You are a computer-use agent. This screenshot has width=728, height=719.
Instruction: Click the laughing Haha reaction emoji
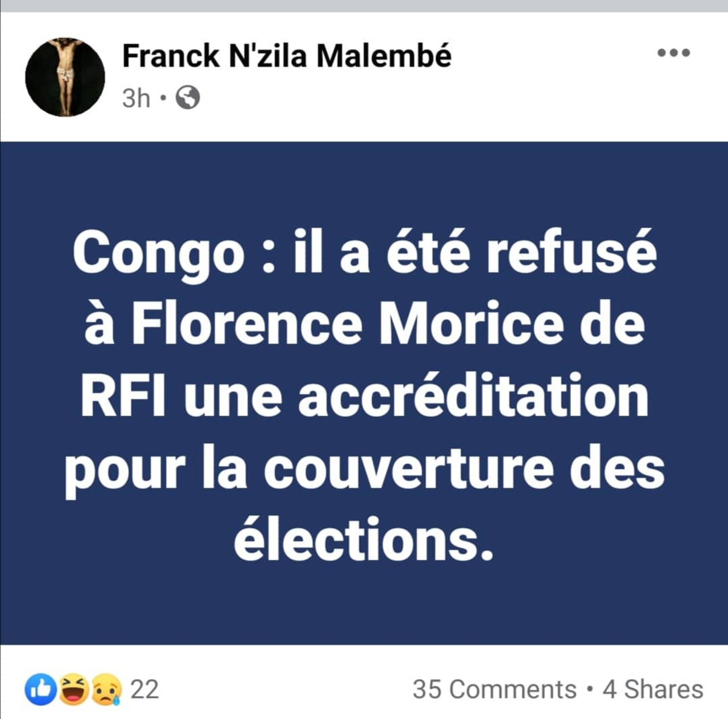(x=74, y=689)
